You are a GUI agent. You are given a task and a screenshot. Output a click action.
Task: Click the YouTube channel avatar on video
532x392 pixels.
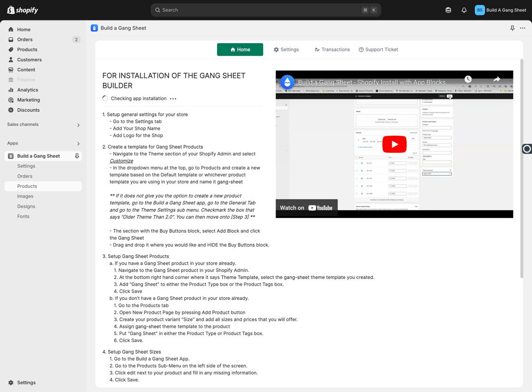287,82
